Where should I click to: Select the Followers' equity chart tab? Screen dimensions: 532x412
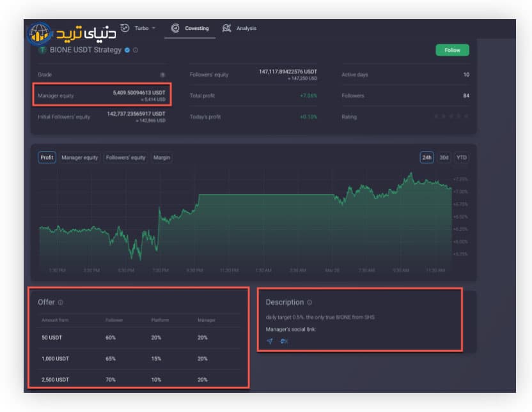(125, 158)
